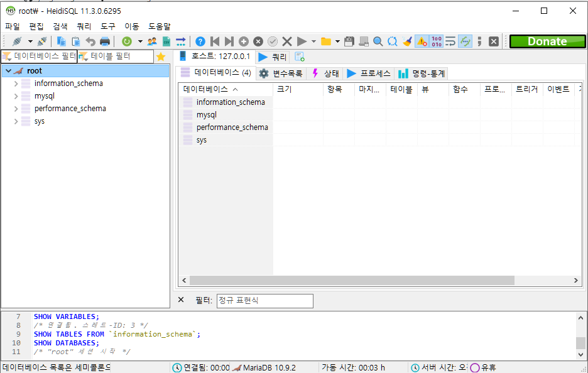Open the folder icon's dropdown arrow
Viewport: 588px width, 373px height.
(337, 41)
